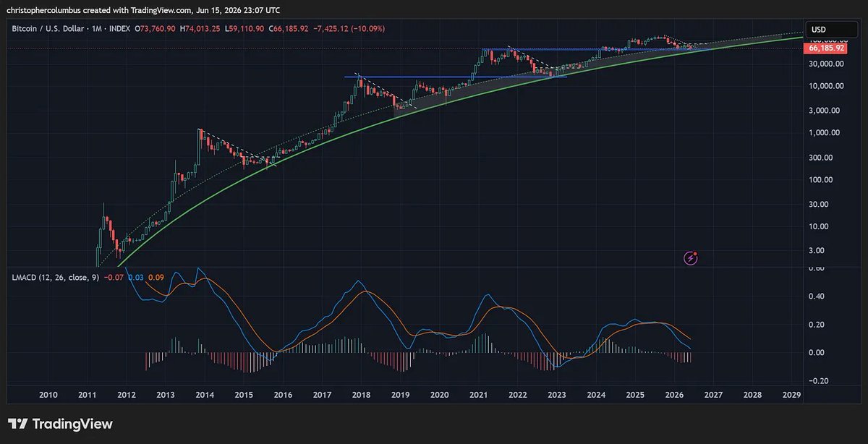The width and height of the screenshot is (868, 444).
Task: Click the 2010 label on time axis
Action: [48, 396]
